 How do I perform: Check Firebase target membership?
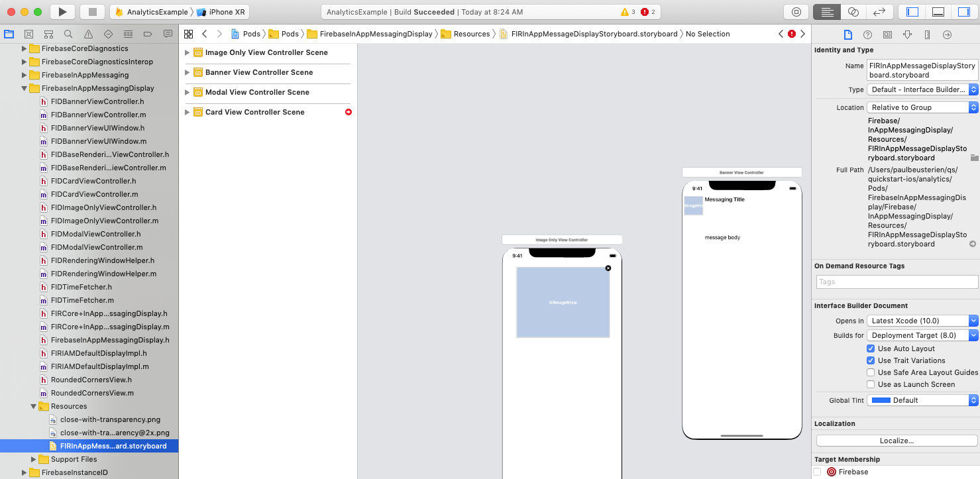coord(817,472)
